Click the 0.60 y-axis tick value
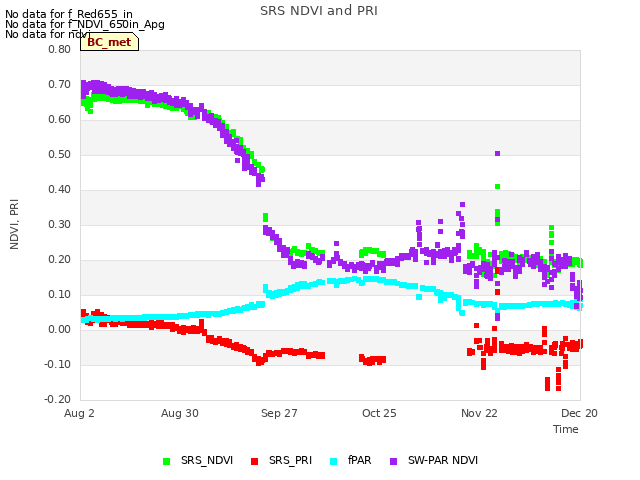This screenshot has height=480, width=640. pyautogui.click(x=60, y=120)
